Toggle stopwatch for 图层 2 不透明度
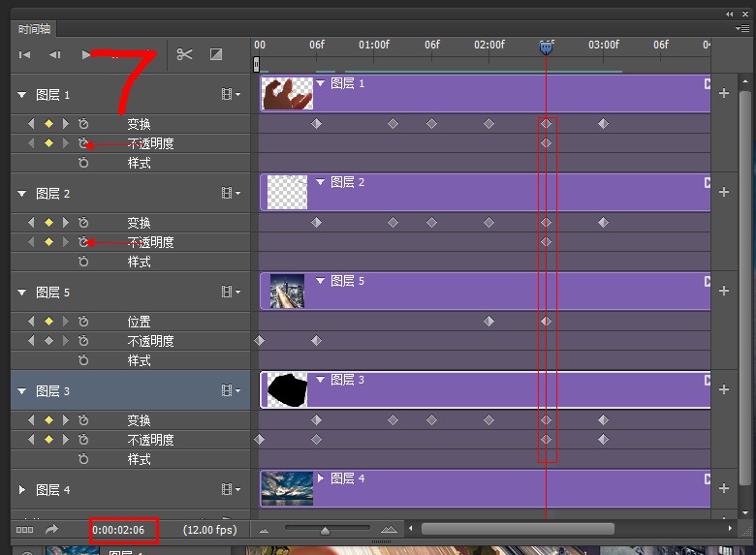The width and height of the screenshot is (756, 555). coord(83,242)
